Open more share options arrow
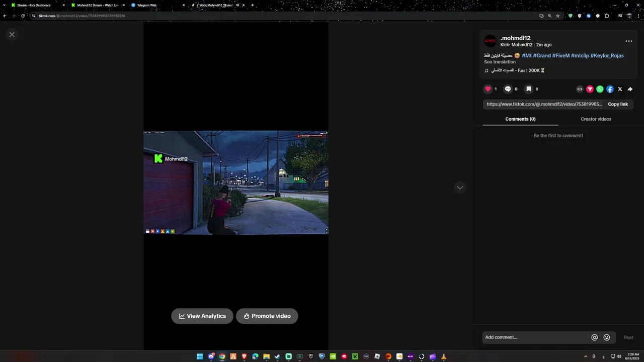 tap(630, 89)
